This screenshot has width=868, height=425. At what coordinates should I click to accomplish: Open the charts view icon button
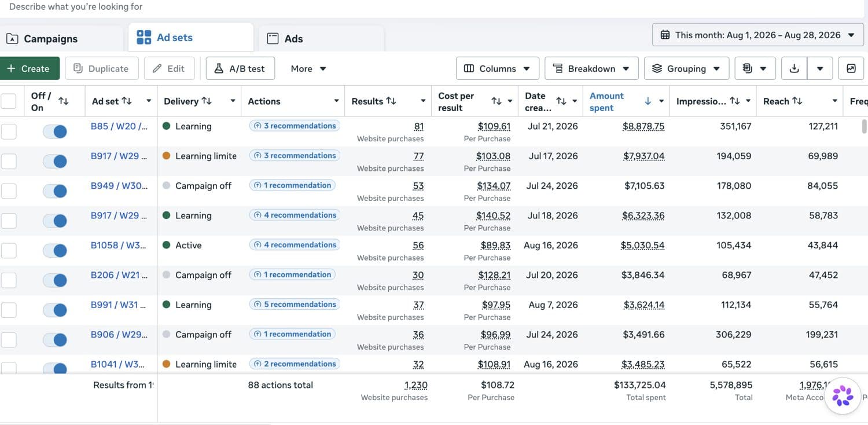click(851, 68)
